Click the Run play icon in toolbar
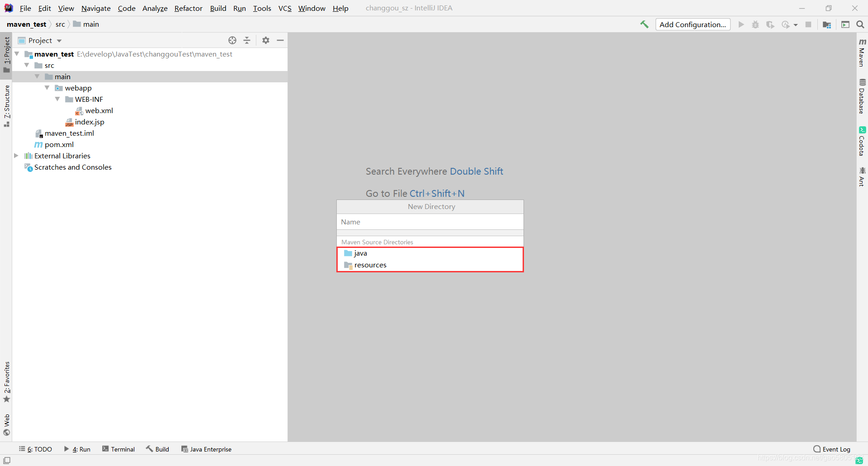The width and height of the screenshot is (868, 466). (x=741, y=24)
